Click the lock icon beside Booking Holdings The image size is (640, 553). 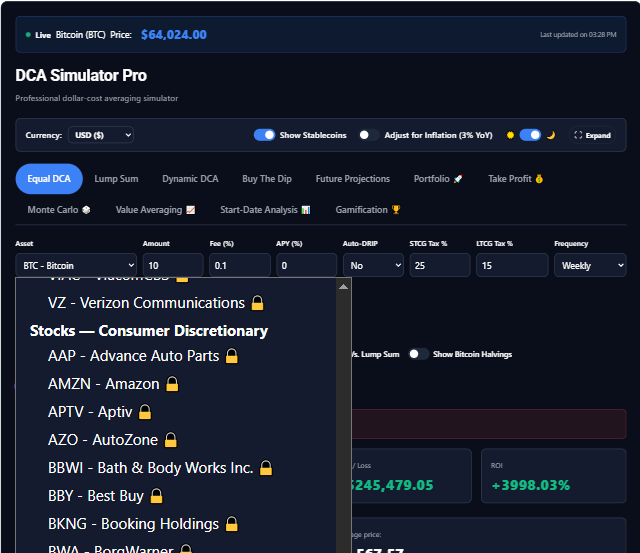tap(231, 524)
